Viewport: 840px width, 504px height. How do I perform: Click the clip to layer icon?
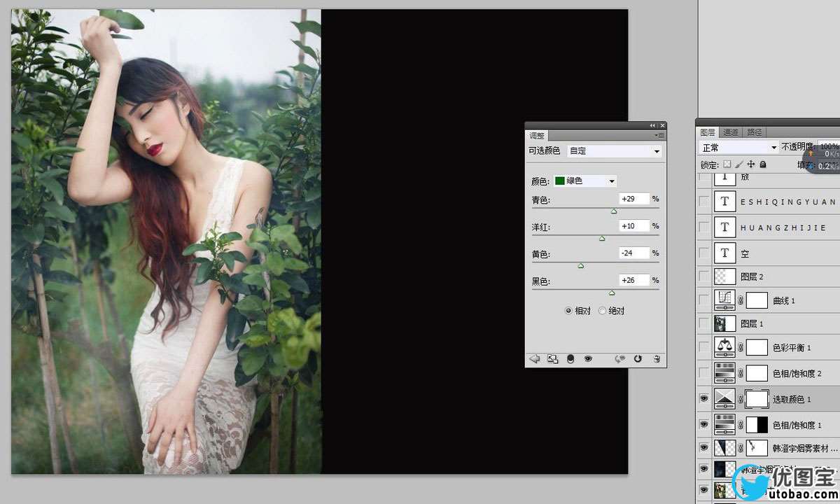click(x=570, y=359)
